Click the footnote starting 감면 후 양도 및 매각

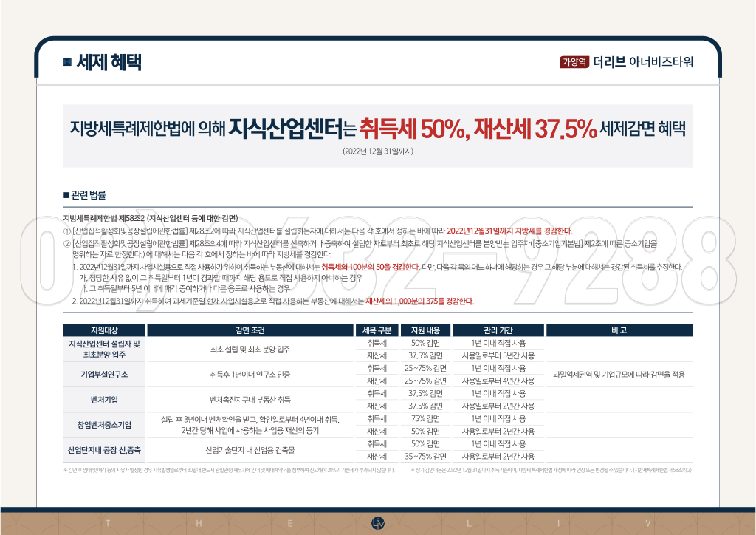pos(229,470)
